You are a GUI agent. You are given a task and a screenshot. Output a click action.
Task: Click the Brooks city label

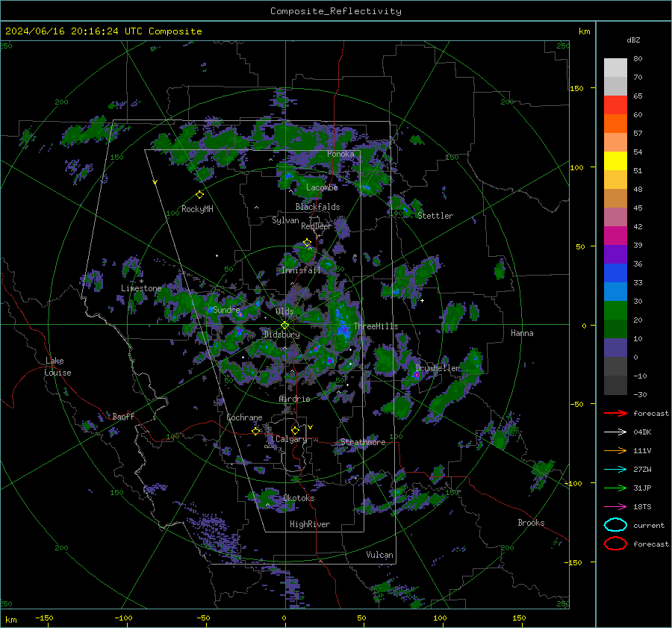click(531, 523)
